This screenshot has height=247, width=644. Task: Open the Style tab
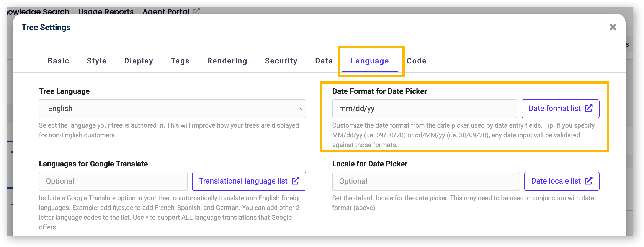pyautogui.click(x=97, y=61)
